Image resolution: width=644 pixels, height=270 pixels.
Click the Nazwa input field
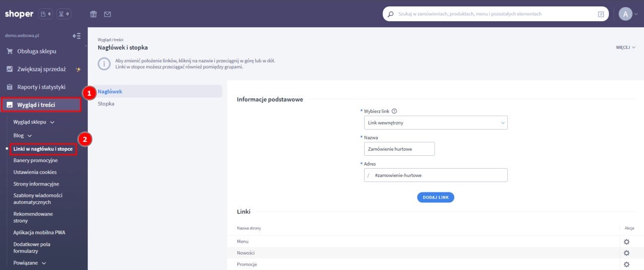pyautogui.click(x=399, y=149)
